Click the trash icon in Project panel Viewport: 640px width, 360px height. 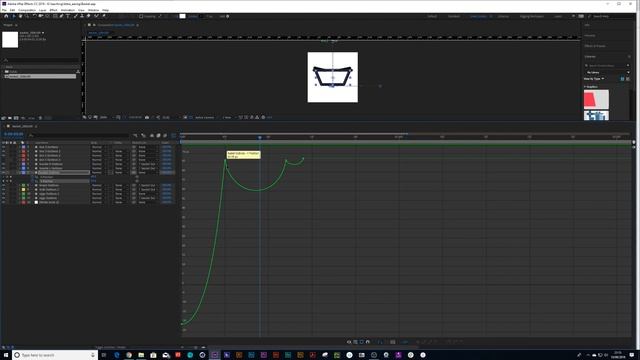(40, 118)
